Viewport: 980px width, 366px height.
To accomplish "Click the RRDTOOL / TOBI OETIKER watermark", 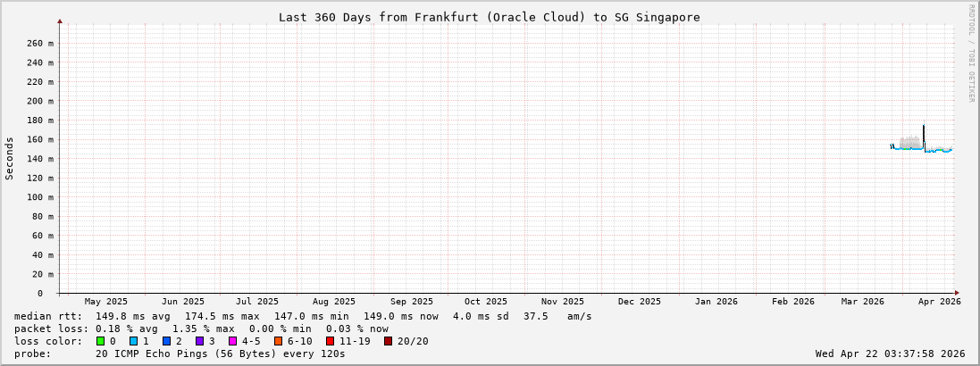I will pyautogui.click(x=971, y=54).
